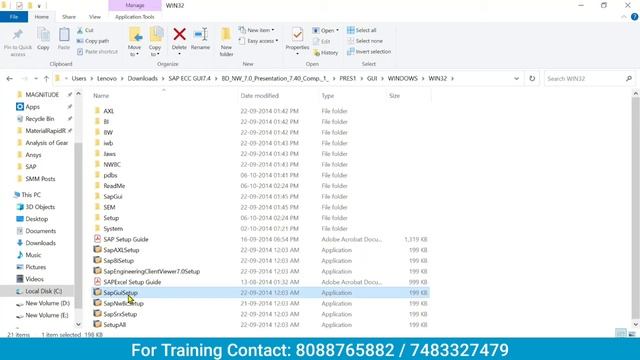Select the SAPExcel Setup Guide PDF
The height and width of the screenshot is (360, 640).
(132, 282)
